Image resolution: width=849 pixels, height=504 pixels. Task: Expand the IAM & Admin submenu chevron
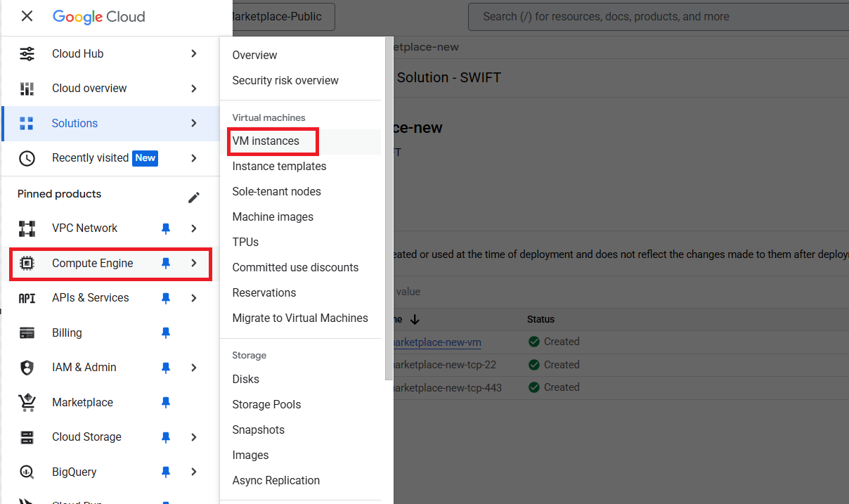(194, 368)
